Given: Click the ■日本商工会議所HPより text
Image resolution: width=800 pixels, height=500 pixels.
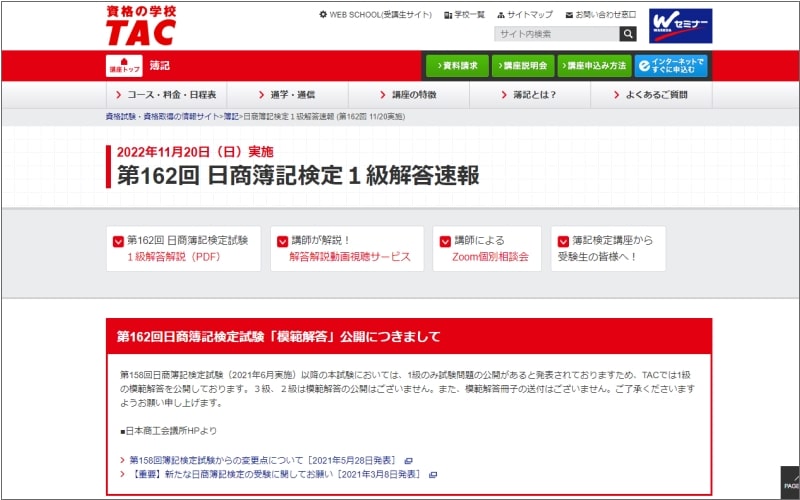Looking at the screenshot, I should [x=168, y=431].
